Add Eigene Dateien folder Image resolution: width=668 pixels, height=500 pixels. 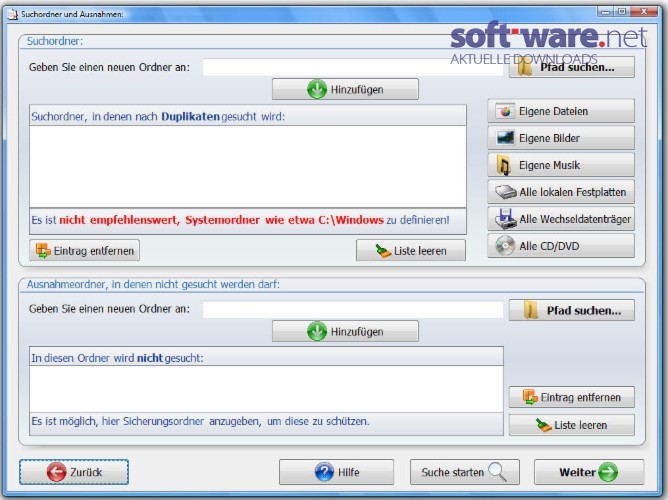pos(561,111)
